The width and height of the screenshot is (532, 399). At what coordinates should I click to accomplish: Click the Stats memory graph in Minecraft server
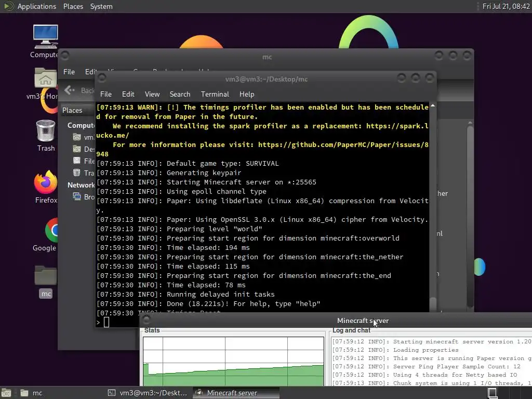click(x=233, y=362)
